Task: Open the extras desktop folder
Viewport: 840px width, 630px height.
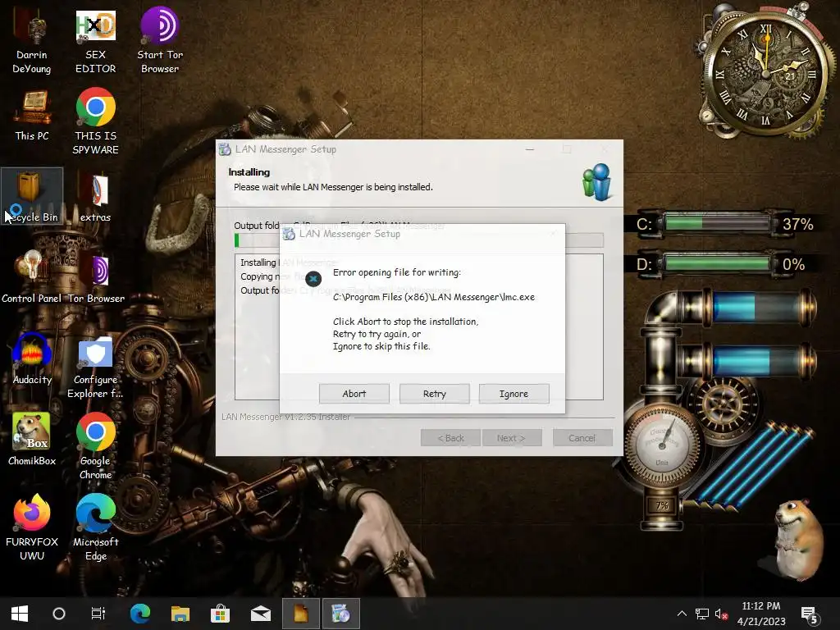Action: [95, 196]
